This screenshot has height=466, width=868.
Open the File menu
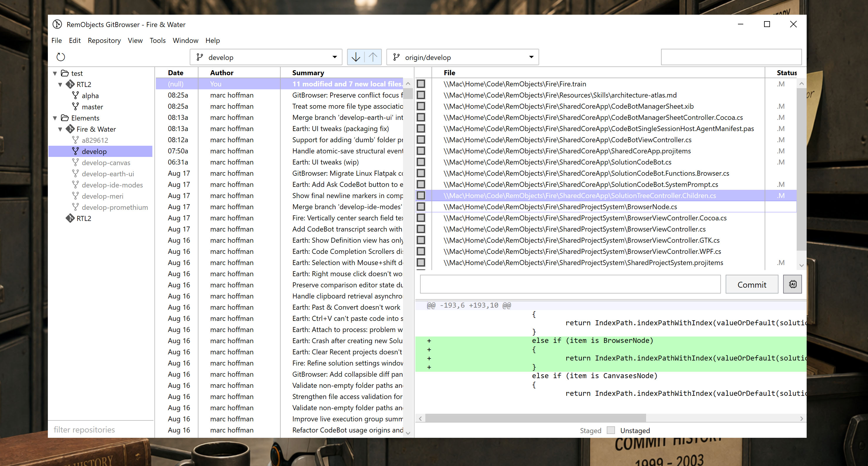(57, 41)
